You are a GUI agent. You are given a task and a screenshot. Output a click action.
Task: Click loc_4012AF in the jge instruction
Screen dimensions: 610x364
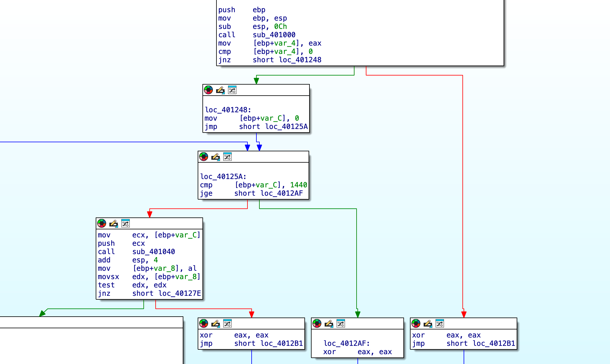pos(281,193)
